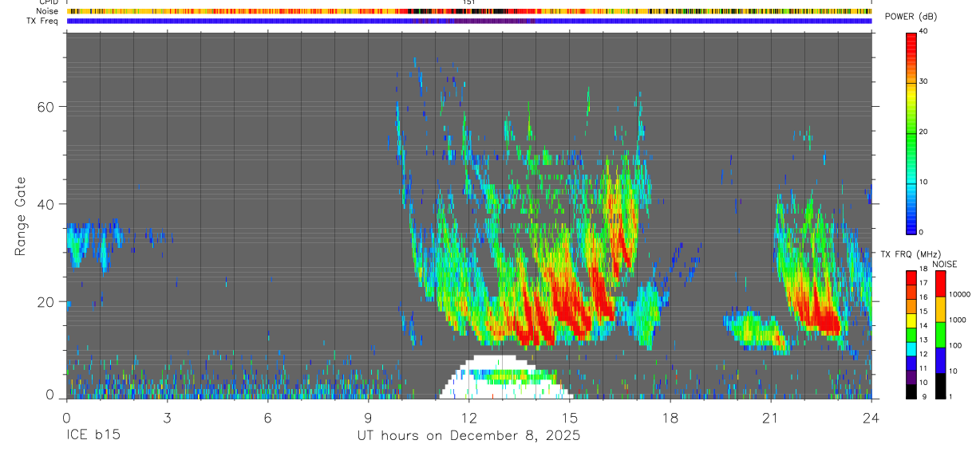Click the 15 label on the TX FRQ scale
The image size is (980, 452).
pyautogui.click(x=923, y=312)
